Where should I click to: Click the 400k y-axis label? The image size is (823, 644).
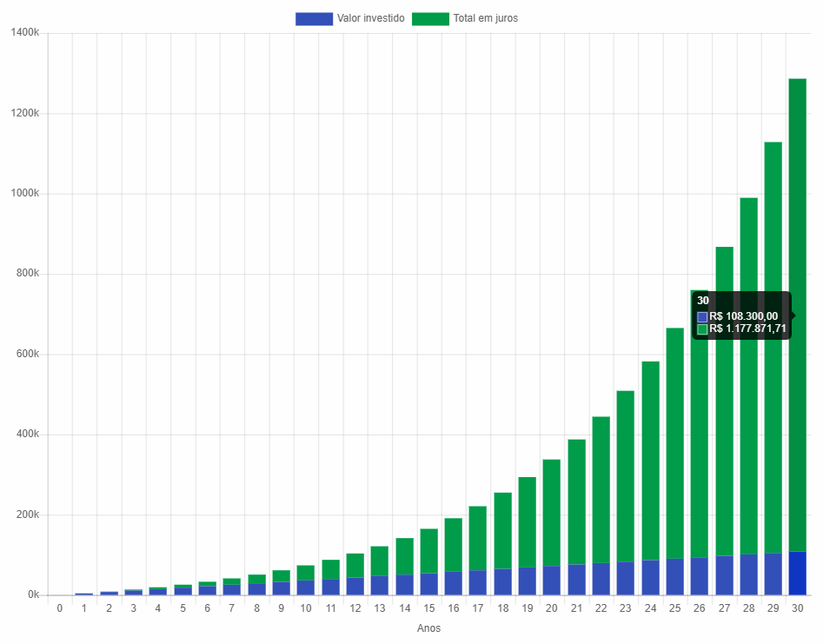[27, 434]
